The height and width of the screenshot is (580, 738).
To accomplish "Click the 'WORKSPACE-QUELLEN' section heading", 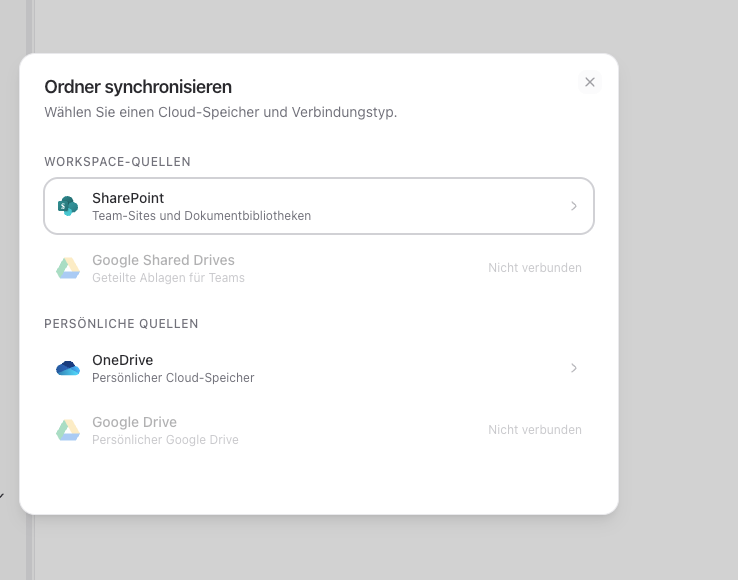I will coord(117,162).
